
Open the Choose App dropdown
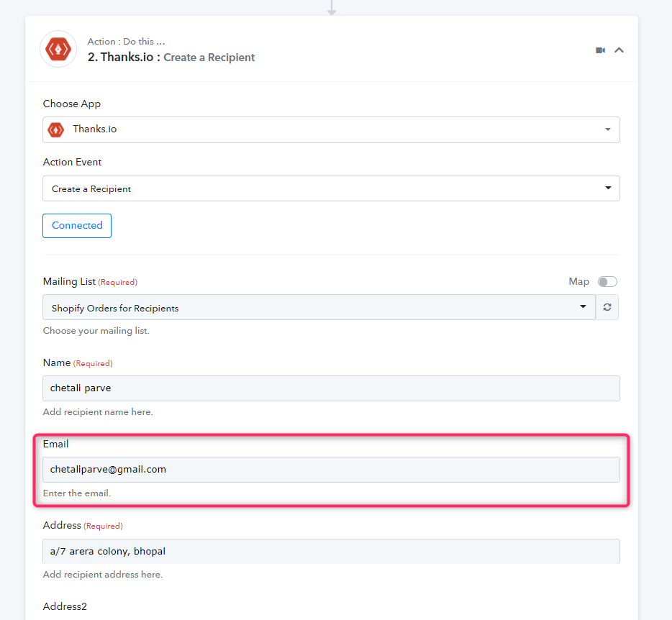331,130
